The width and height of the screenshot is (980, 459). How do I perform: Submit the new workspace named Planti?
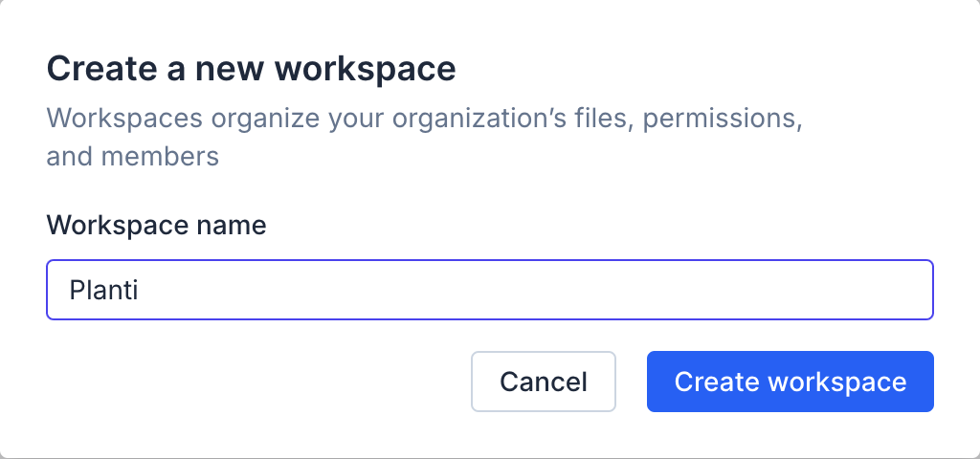[x=790, y=382]
